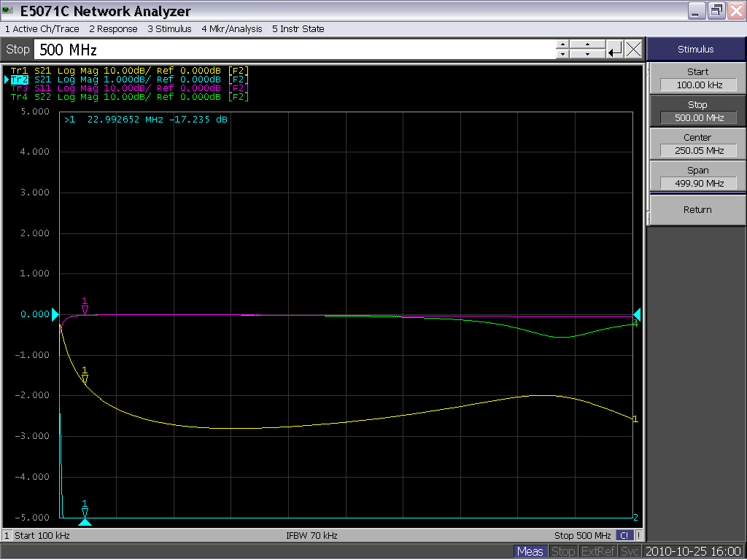Click the green trace 4 end label
The width and height of the screenshot is (747, 560).
[x=635, y=324]
